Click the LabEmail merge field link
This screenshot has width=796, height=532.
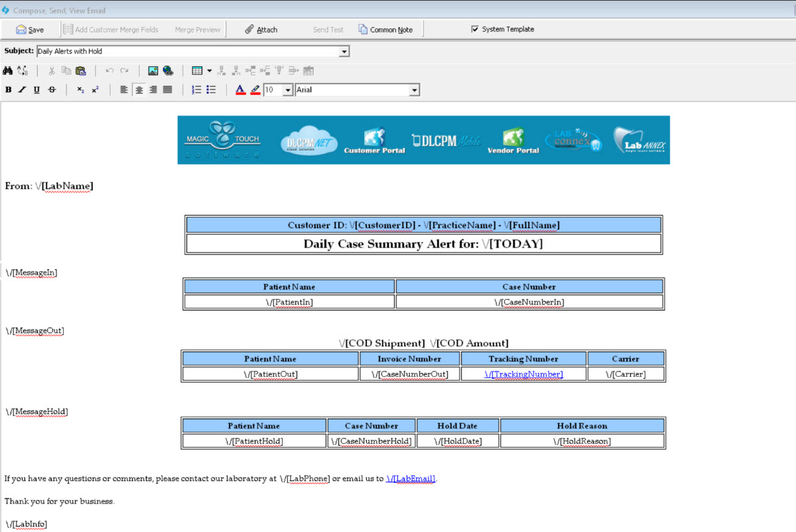[x=411, y=478]
